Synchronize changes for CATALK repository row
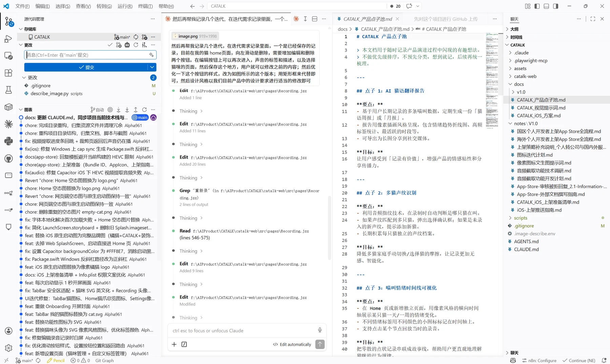Screen dimensions: 610x364 coord(136,37)
